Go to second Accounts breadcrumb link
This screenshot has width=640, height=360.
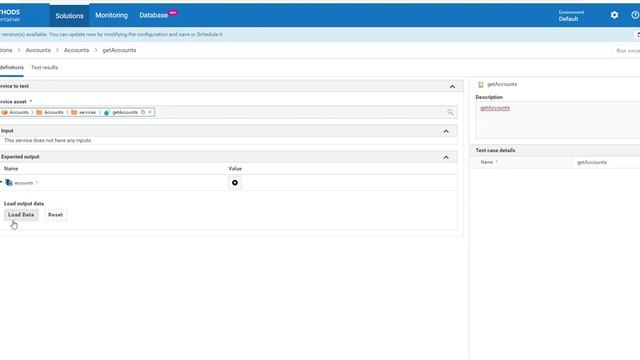pos(76,50)
